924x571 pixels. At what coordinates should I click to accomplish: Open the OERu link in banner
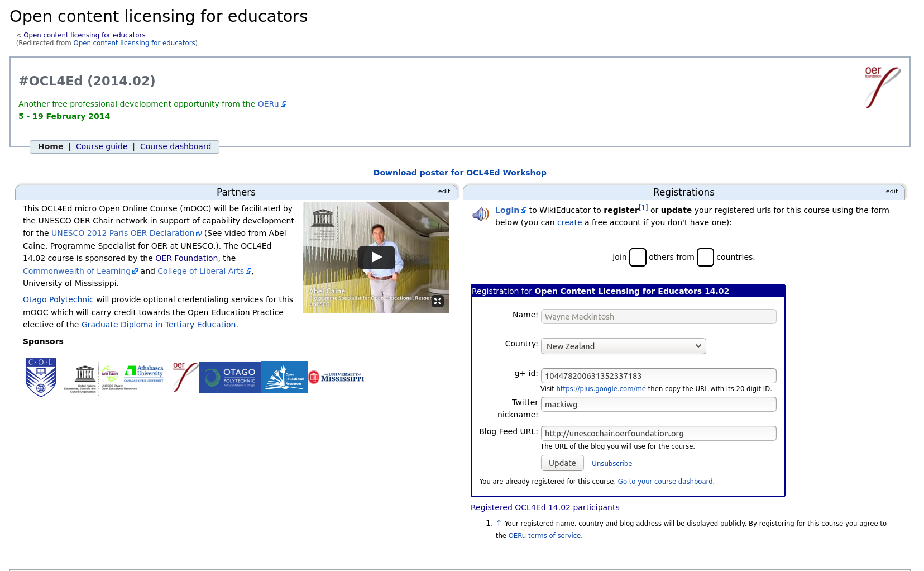[x=268, y=104]
